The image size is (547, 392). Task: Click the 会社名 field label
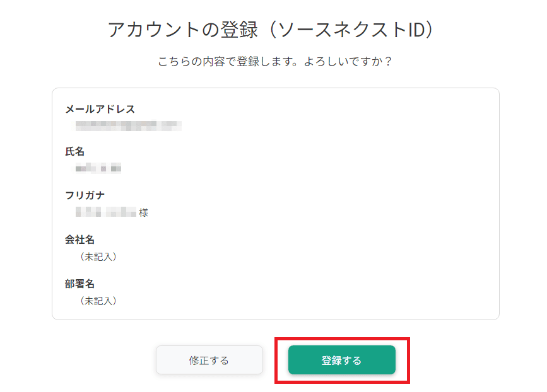pos(80,239)
